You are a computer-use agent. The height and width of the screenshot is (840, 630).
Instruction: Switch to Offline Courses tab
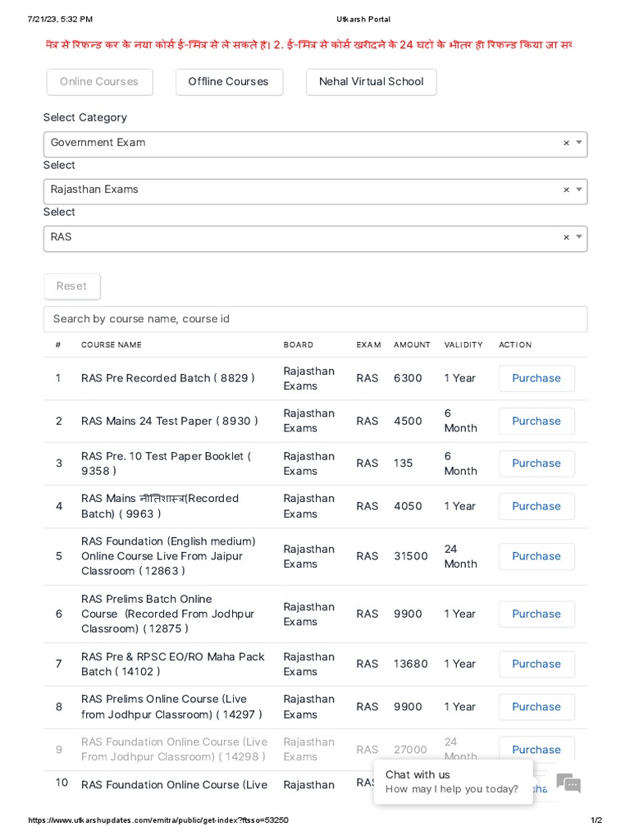pos(229,82)
